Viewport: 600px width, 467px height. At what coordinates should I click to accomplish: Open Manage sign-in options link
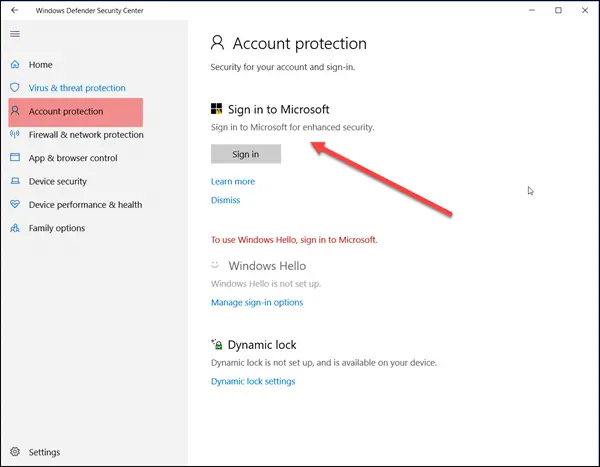[257, 302]
